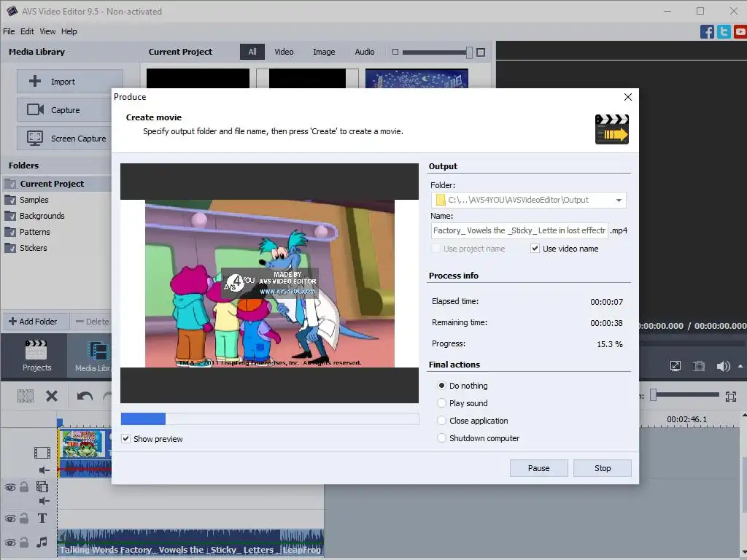The height and width of the screenshot is (560, 747).
Task: Click the undo arrow in timeline toolbar
Action: [85, 396]
